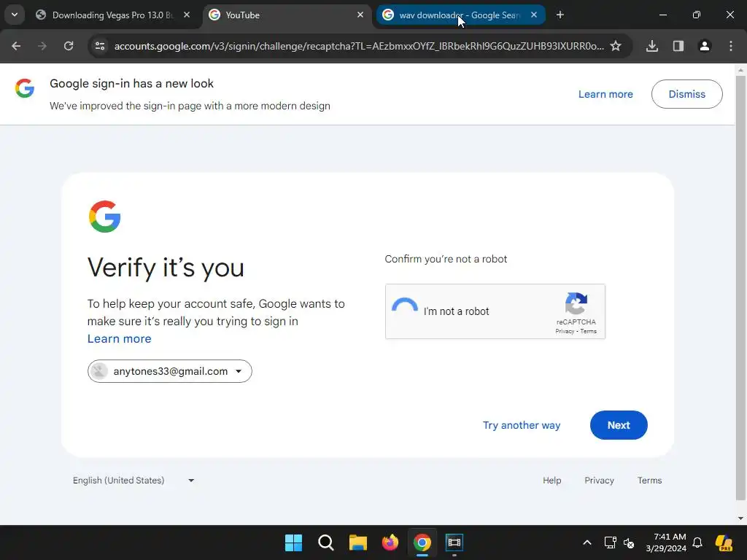Toggle the side panel icon
Screen dimensions: 747x560
[678, 46]
